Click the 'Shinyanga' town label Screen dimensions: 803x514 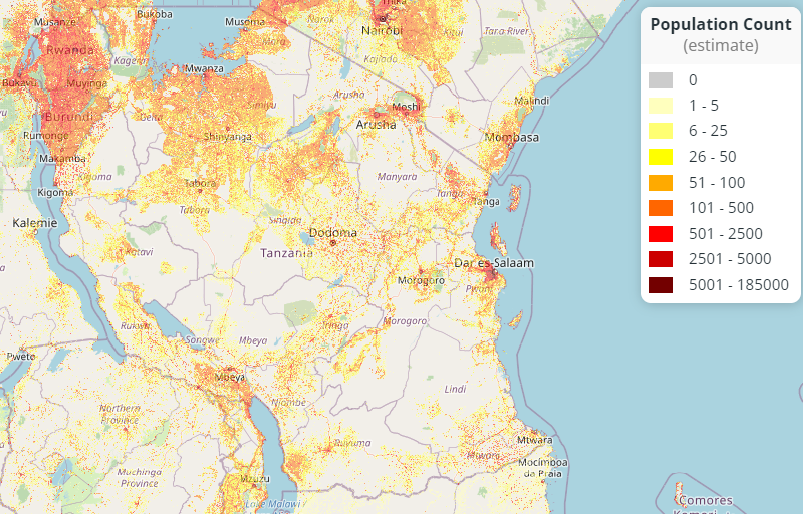point(227,137)
